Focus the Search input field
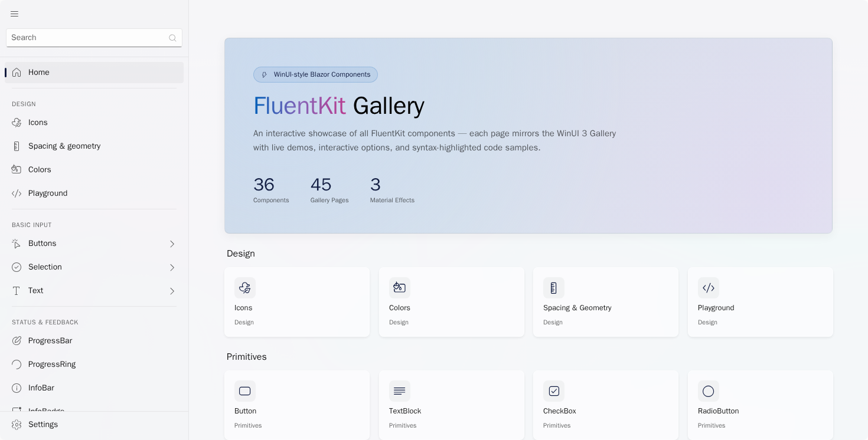This screenshot has width=868, height=440. click(94, 38)
